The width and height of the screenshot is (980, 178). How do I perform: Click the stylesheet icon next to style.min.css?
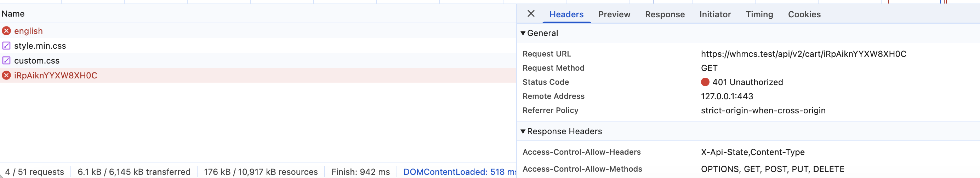coord(6,46)
